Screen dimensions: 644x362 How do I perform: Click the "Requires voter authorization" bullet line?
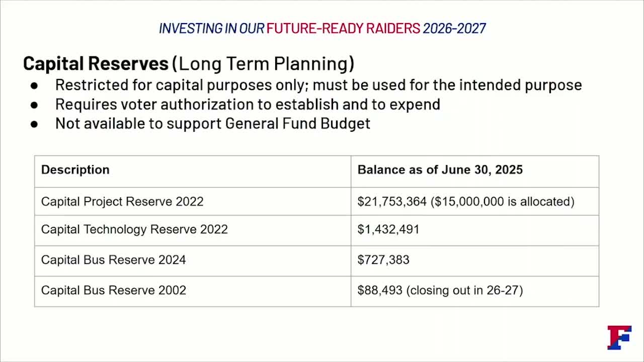tap(248, 104)
